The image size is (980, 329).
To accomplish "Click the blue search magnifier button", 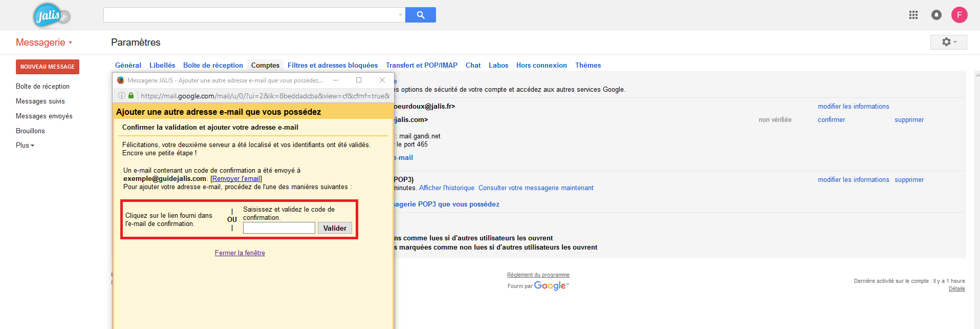I will 420,15.
